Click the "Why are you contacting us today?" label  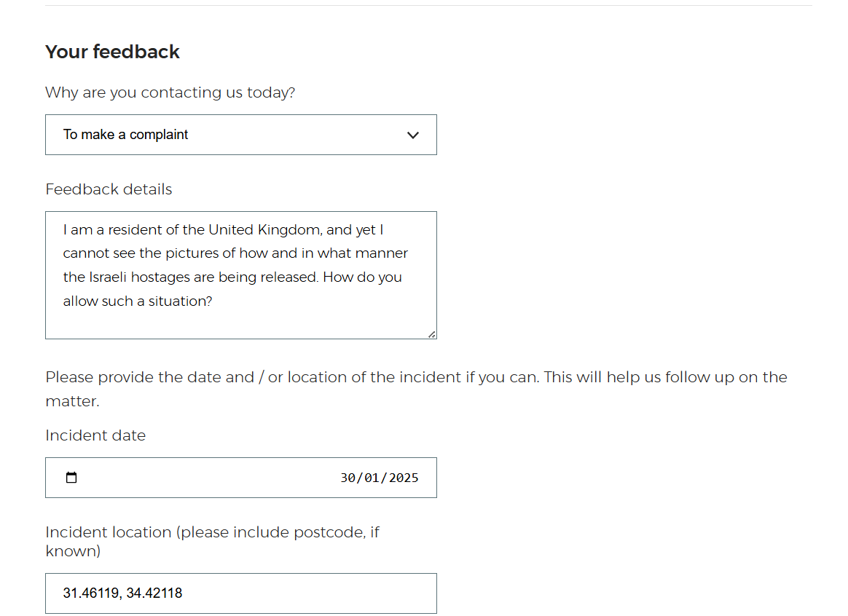pyautogui.click(x=170, y=92)
